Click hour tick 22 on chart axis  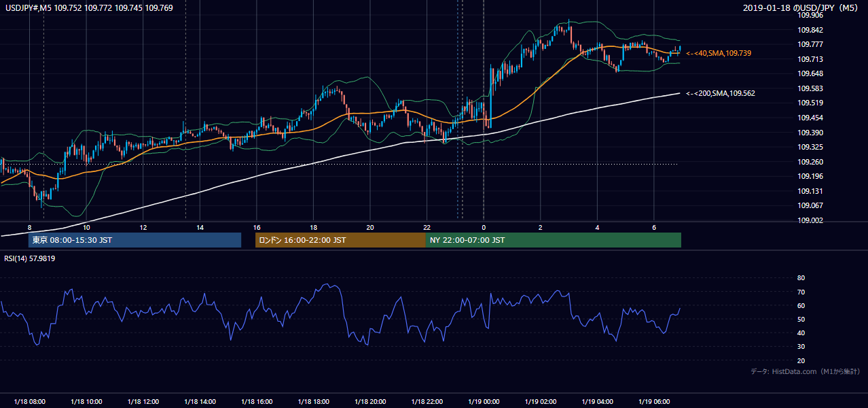coord(427,227)
